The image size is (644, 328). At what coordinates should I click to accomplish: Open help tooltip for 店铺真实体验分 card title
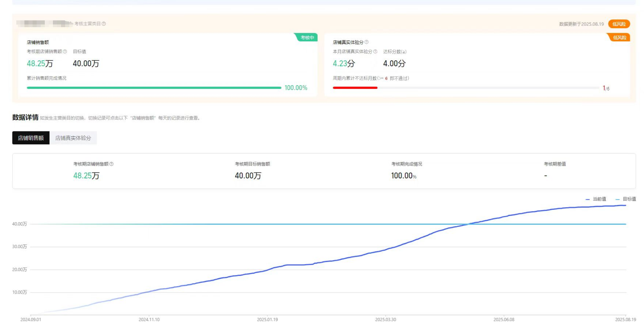(x=366, y=42)
